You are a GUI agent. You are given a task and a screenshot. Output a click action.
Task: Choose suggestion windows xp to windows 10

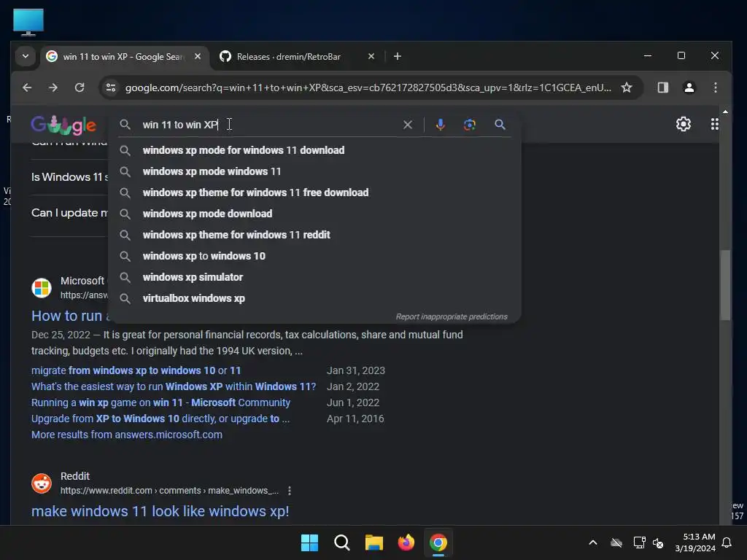click(314, 256)
